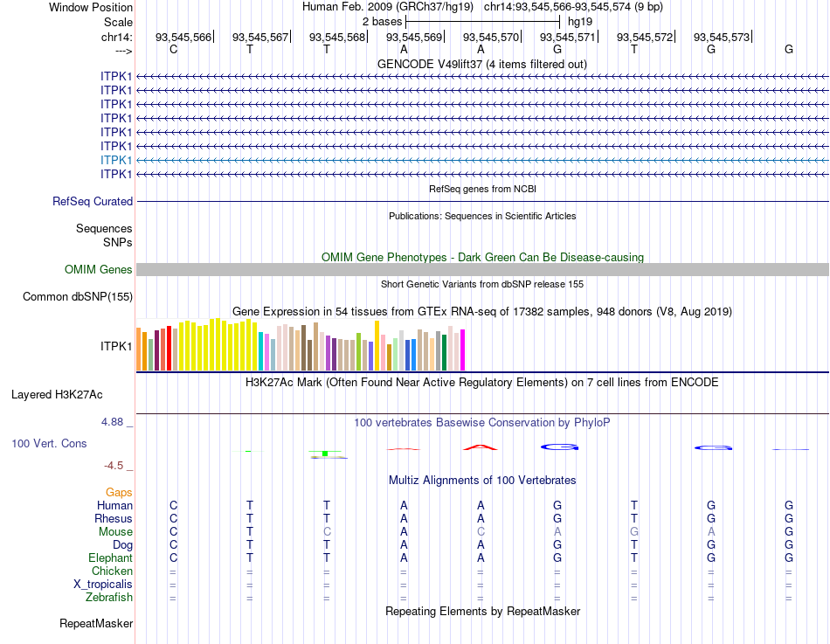The image size is (830, 644).
Task: Click the red A logo in the PhyloP track
Action: click(x=481, y=447)
